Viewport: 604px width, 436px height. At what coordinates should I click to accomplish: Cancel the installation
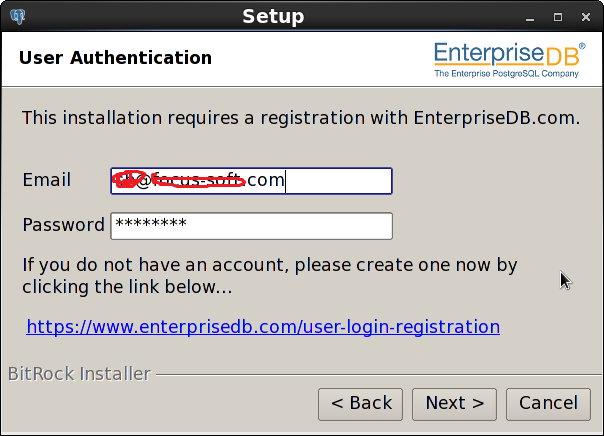pyautogui.click(x=549, y=404)
